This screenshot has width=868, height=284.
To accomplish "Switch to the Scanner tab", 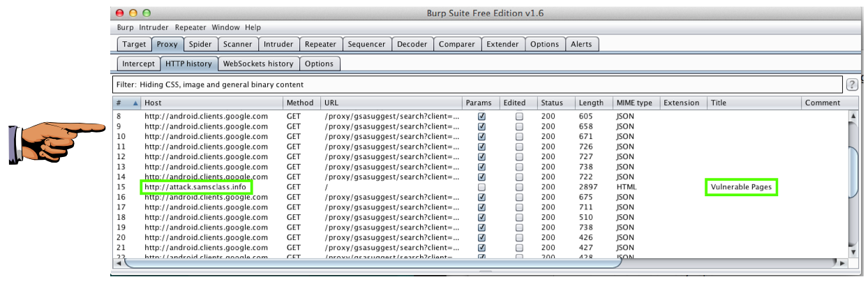I will click(x=237, y=44).
